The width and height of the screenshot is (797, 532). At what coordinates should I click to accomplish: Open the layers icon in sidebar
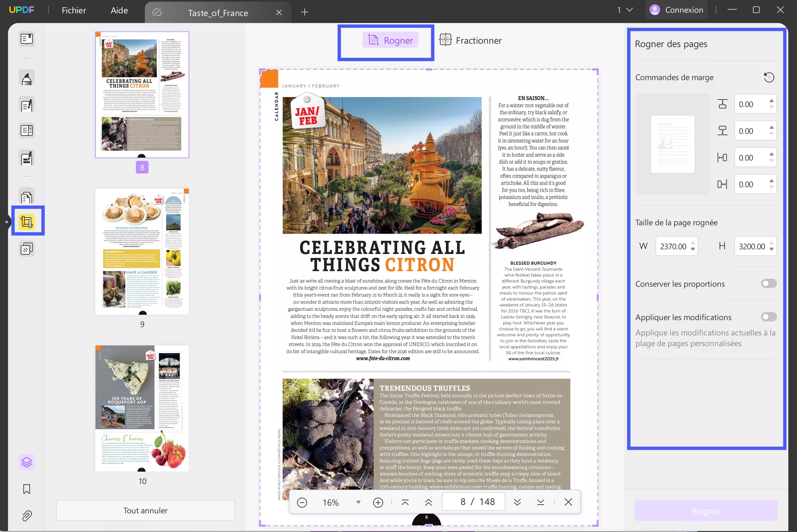click(x=26, y=462)
